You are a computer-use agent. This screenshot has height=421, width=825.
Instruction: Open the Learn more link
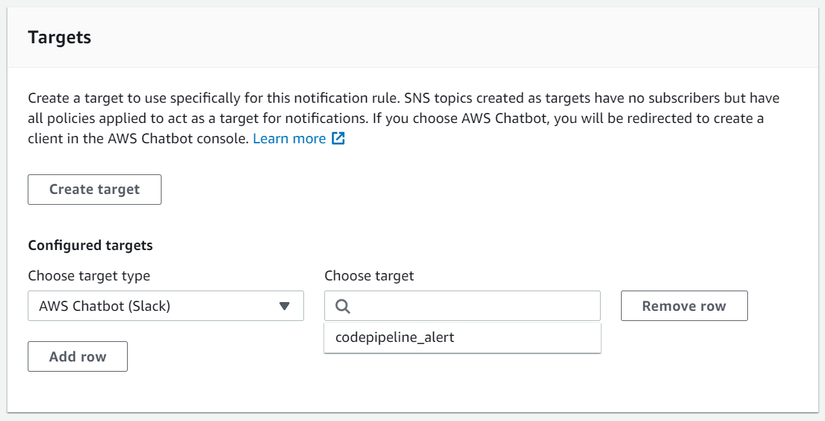coord(289,139)
